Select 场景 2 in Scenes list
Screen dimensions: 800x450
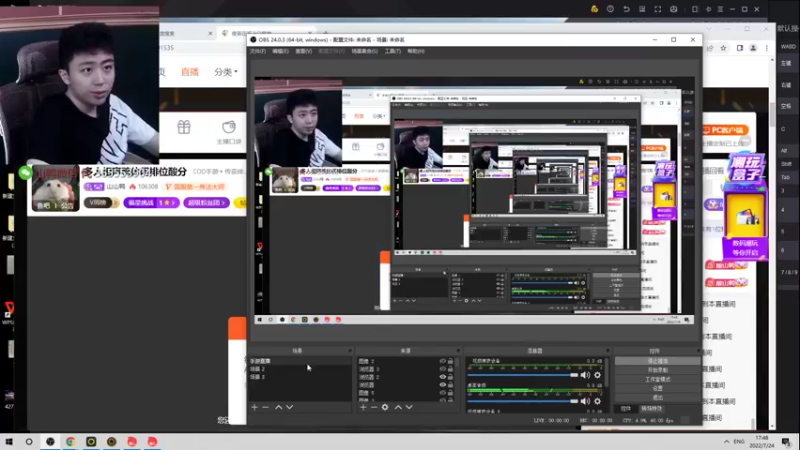(299, 369)
